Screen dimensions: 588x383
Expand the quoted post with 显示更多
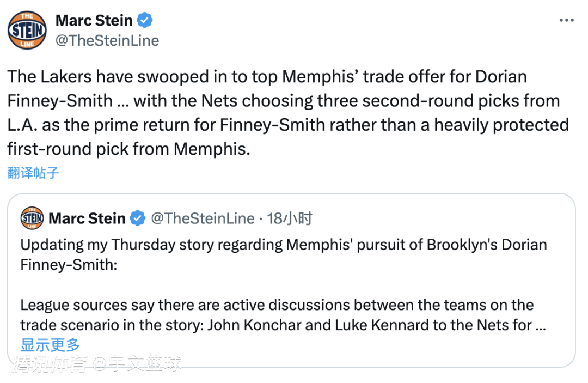[x=50, y=345]
